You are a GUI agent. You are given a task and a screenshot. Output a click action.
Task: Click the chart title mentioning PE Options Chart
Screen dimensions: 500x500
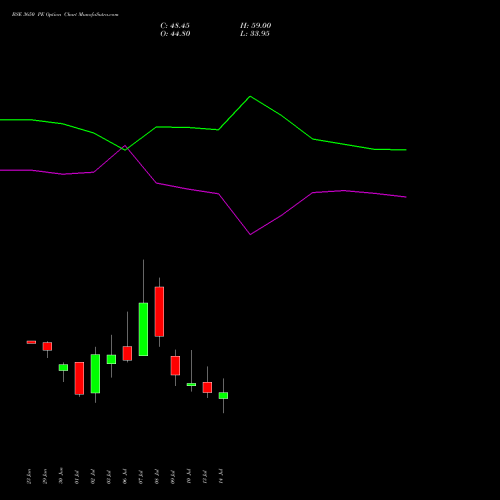click(x=65, y=15)
